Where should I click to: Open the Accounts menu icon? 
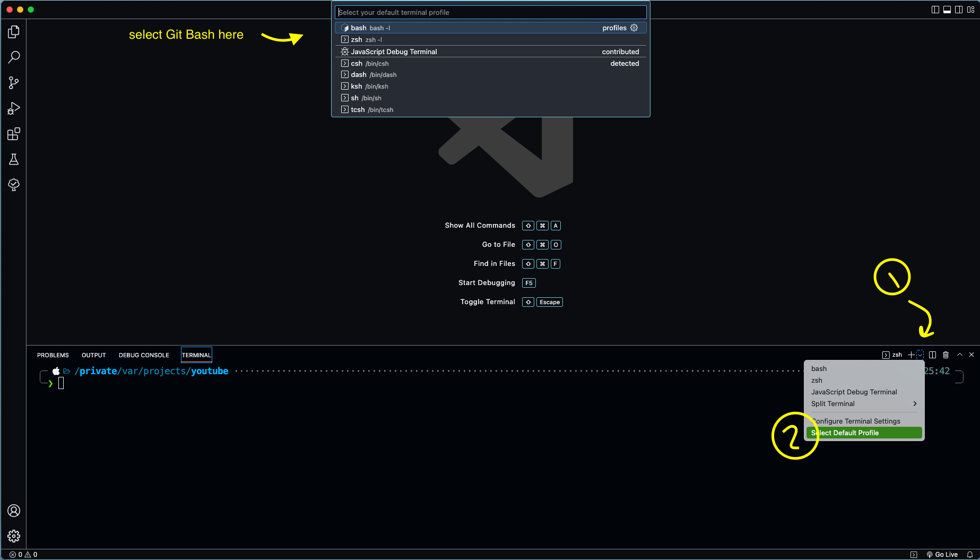click(x=14, y=511)
